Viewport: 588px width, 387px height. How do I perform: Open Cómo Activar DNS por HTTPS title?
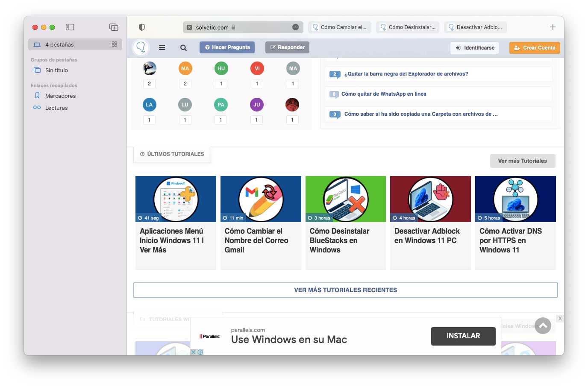[511, 240]
